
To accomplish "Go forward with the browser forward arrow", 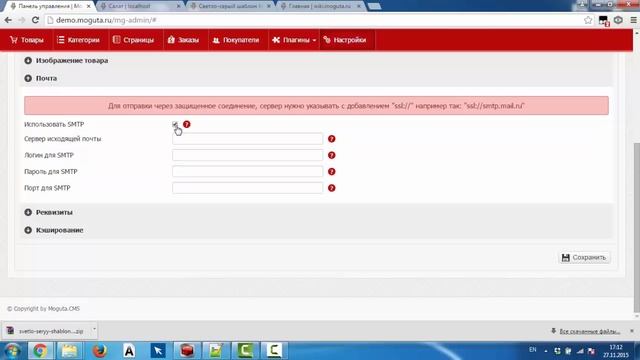I will (x=22, y=20).
